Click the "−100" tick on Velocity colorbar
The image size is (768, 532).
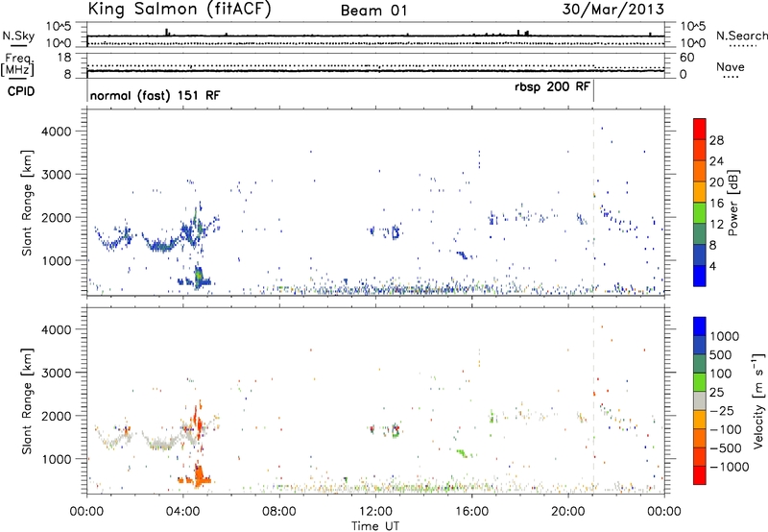[726, 429]
